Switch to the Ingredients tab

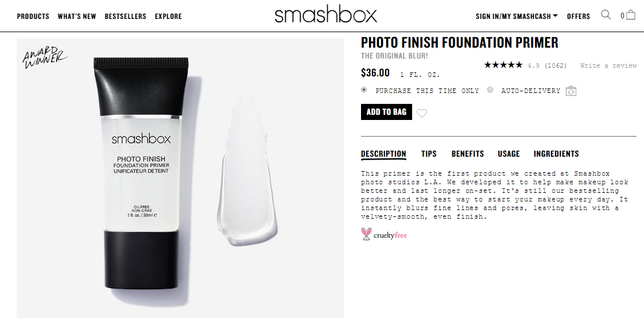(x=556, y=154)
